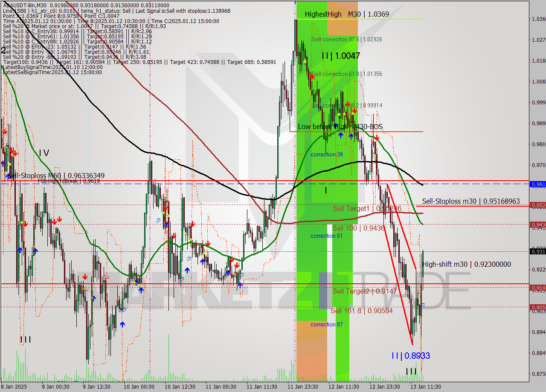Select the blue 'I I | 0.8933' wave label
Viewport: 546px width, 392px height.
click(411, 355)
